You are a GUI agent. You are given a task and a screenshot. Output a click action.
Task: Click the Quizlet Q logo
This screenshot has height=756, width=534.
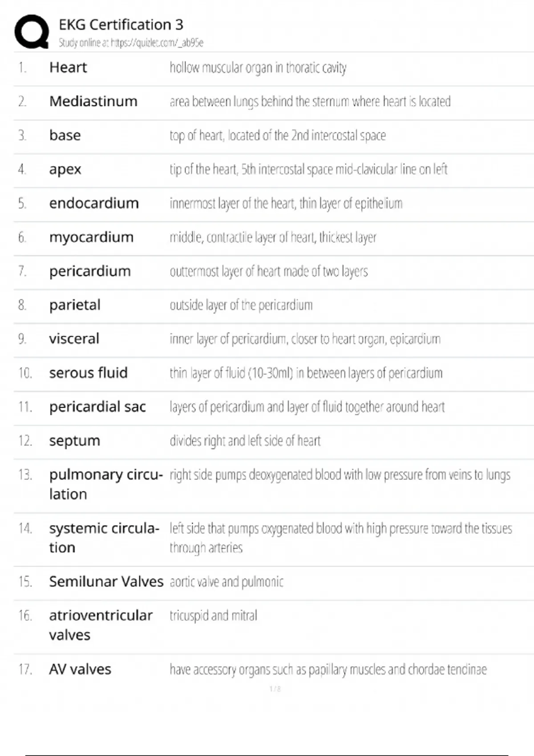pyautogui.click(x=32, y=32)
